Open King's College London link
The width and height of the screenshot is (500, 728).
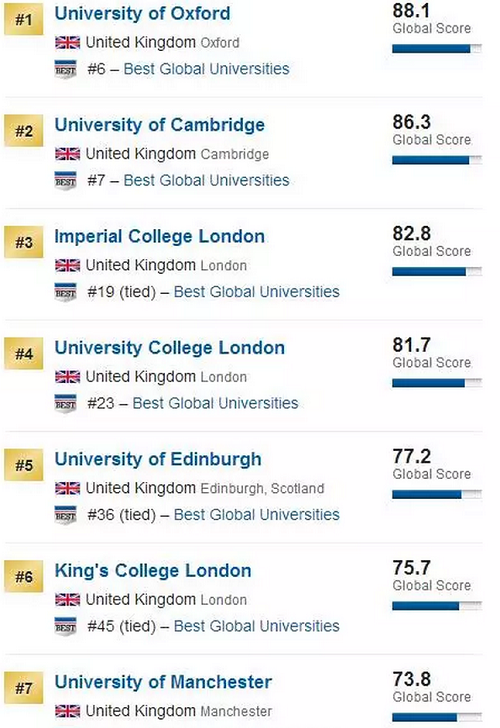point(153,571)
